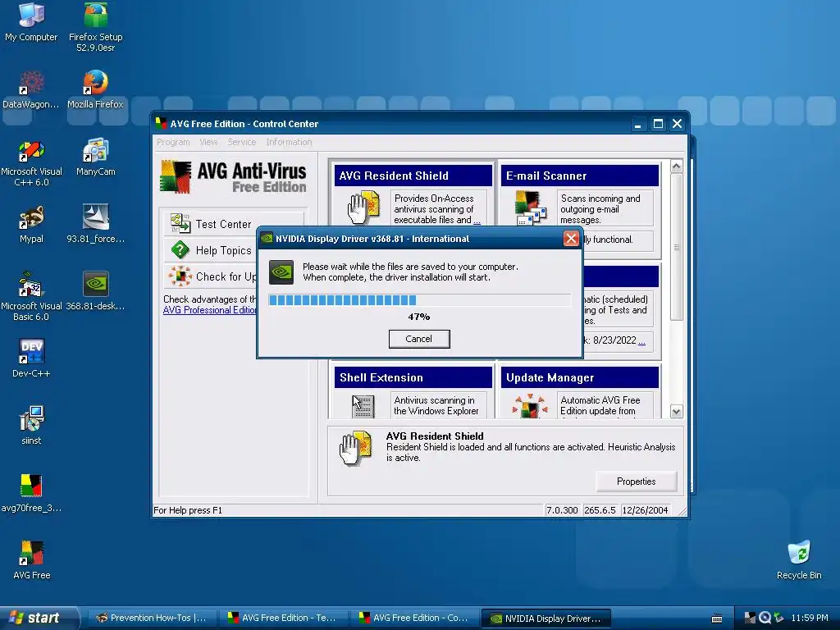Open the Test Center button
Screen dimensions: 840x630
point(234,224)
